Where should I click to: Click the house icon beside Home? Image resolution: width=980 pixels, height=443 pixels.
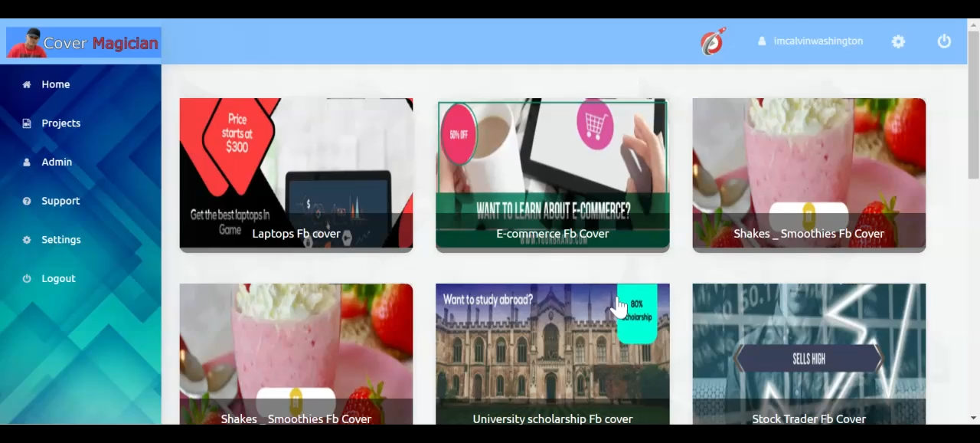pos(27,84)
